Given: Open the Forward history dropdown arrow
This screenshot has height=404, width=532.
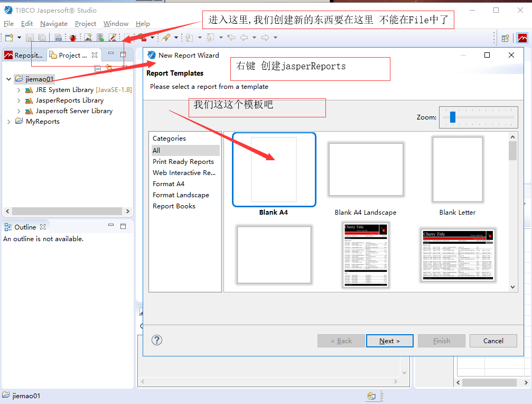Looking at the screenshot, I should [x=275, y=38].
